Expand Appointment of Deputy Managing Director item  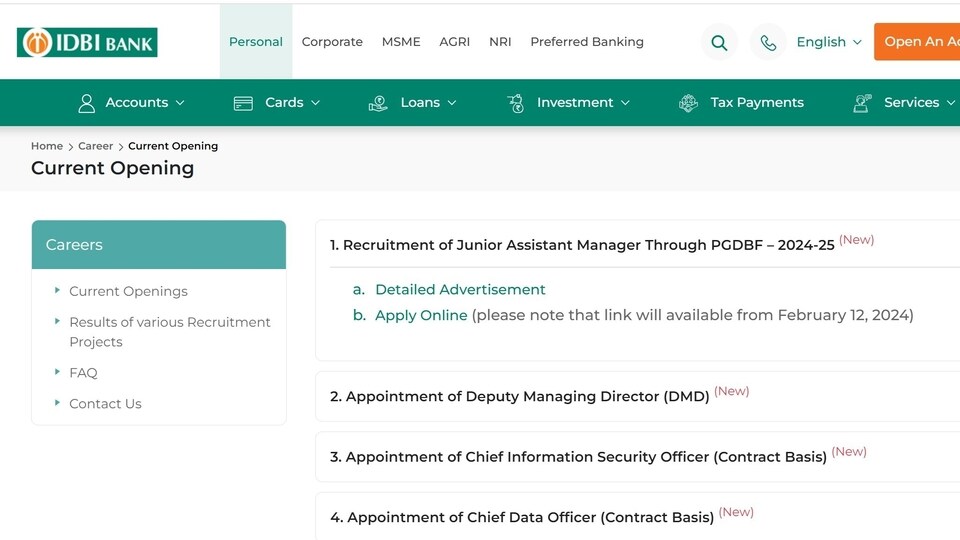pyautogui.click(x=519, y=396)
